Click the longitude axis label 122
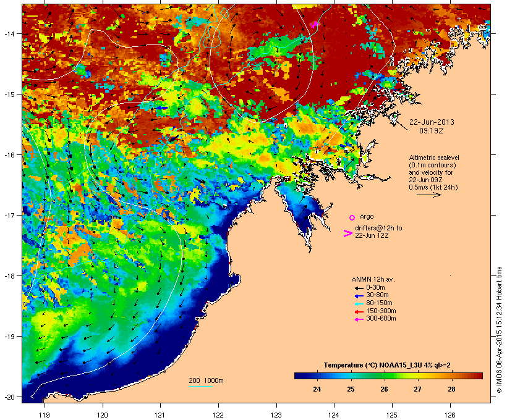 218,415
